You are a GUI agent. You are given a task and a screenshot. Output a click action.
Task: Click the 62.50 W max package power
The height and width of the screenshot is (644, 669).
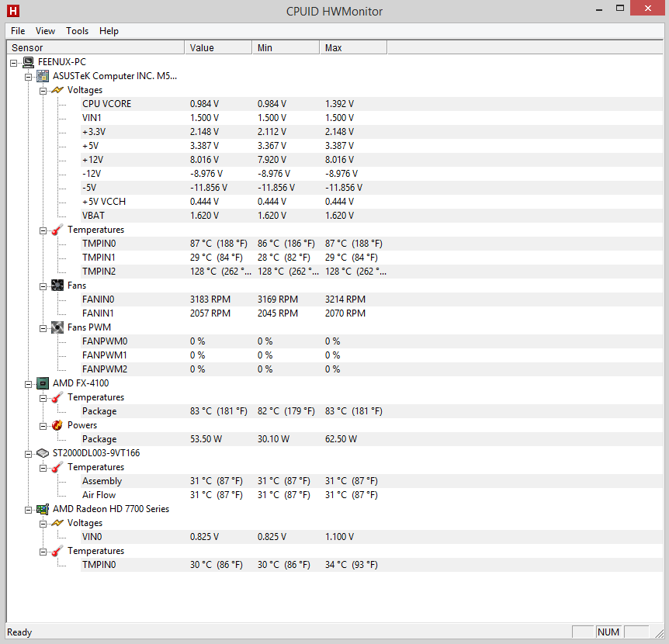coord(341,439)
